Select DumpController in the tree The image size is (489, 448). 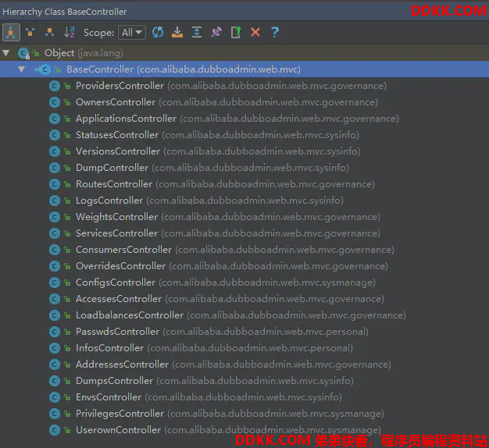pos(244,168)
